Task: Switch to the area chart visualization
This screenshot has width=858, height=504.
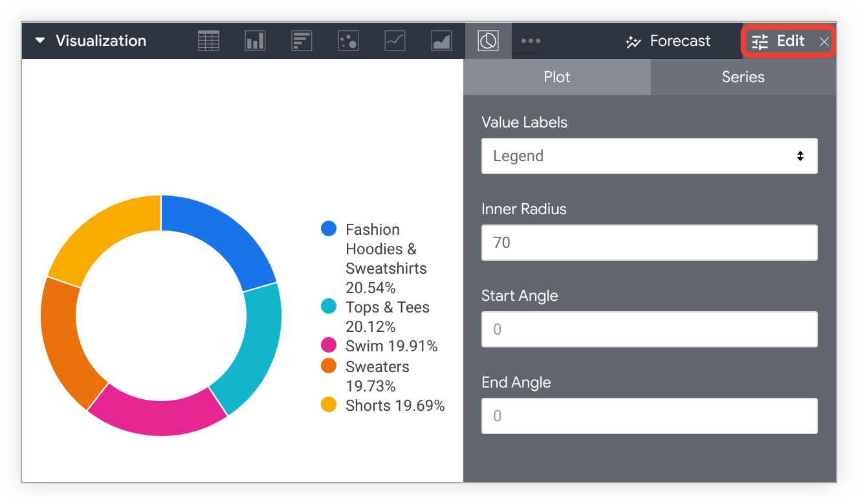Action: 441,40
